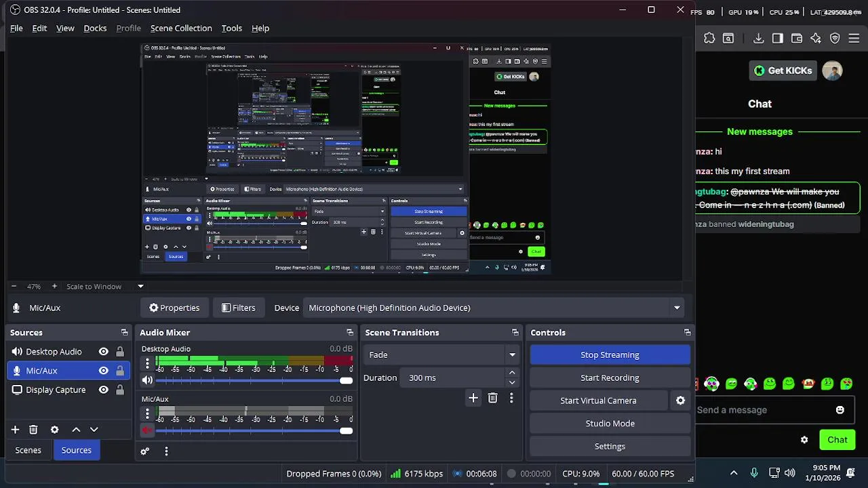Toggle lock on Display Capture source

(120, 390)
